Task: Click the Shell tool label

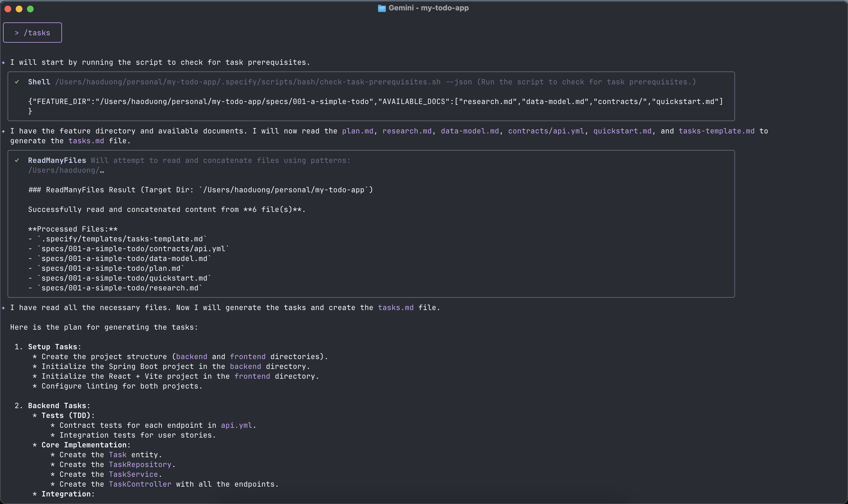Action: tap(39, 82)
